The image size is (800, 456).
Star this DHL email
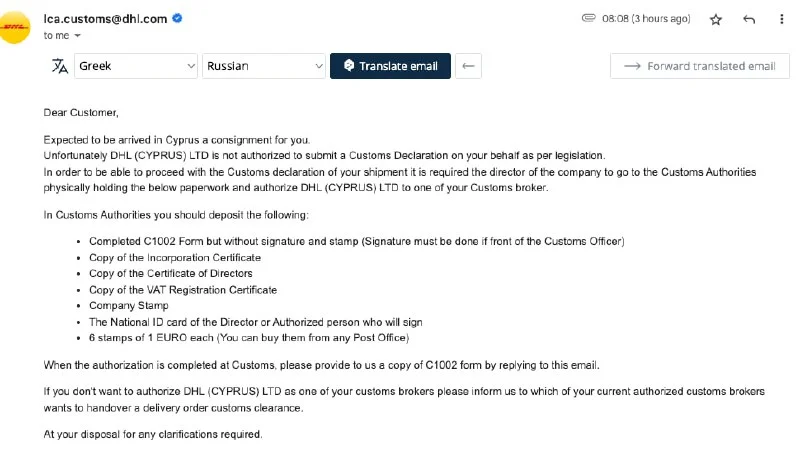click(x=716, y=19)
